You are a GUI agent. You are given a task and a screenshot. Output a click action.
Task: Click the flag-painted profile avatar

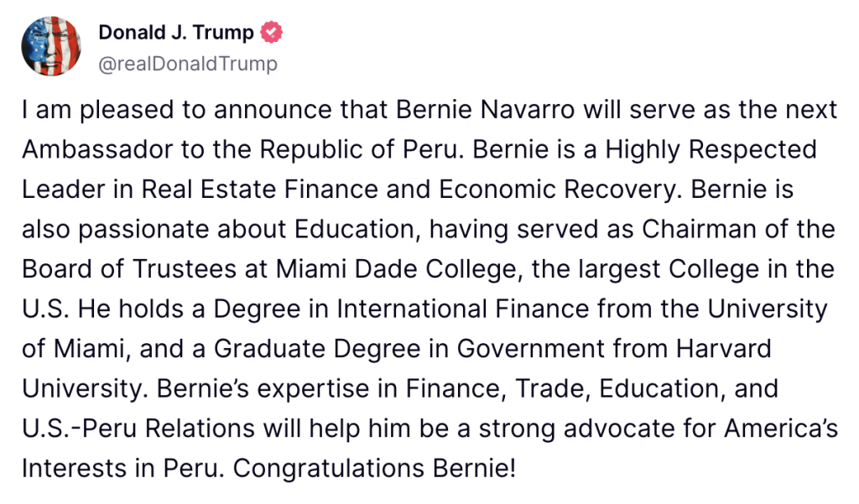coord(51,46)
